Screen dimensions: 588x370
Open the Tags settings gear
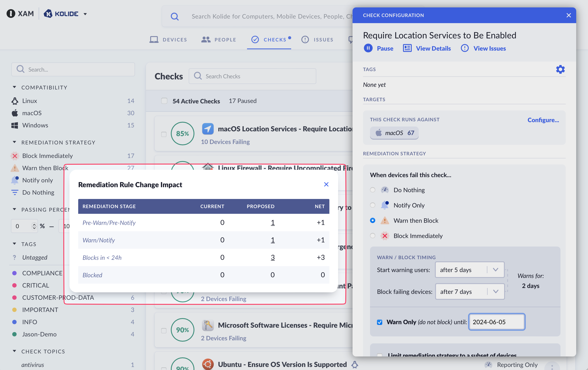(x=560, y=70)
